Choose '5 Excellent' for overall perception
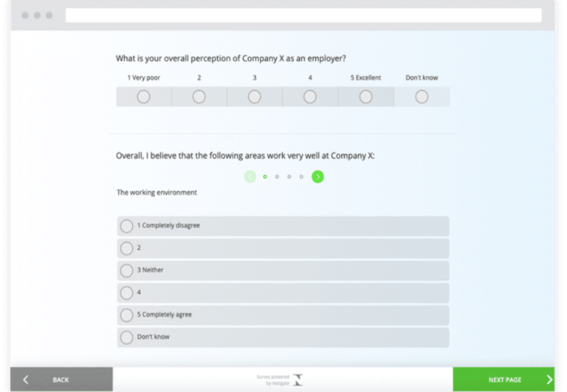The height and width of the screenshot is (392, 567). (365, 97)
